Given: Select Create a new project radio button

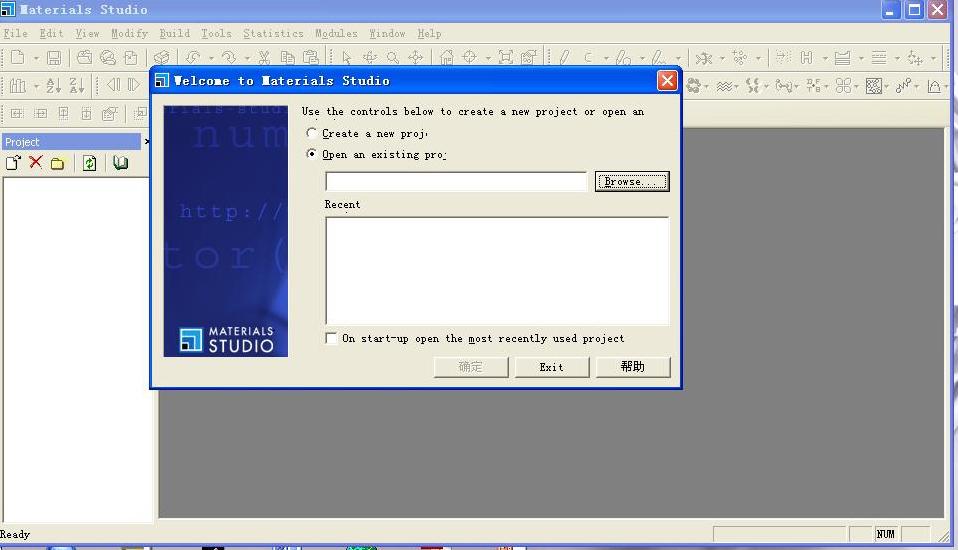Looking at the screenshot, I should coord(312,133).
